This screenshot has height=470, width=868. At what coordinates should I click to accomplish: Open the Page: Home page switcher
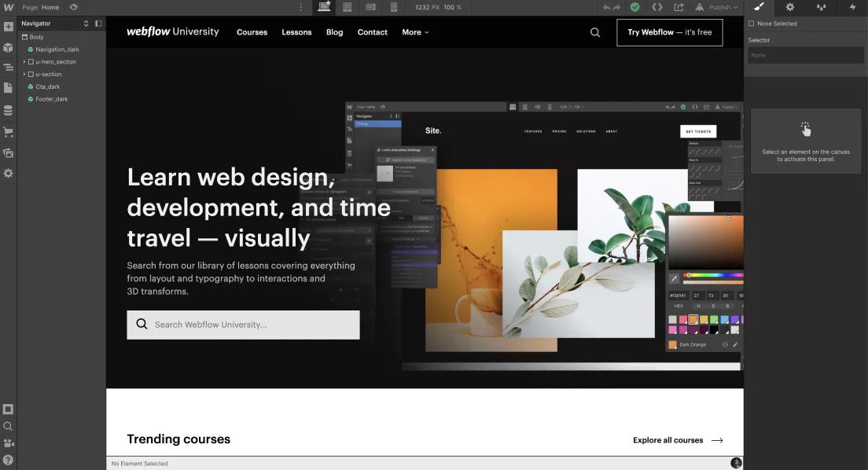(x=41, y=7)
